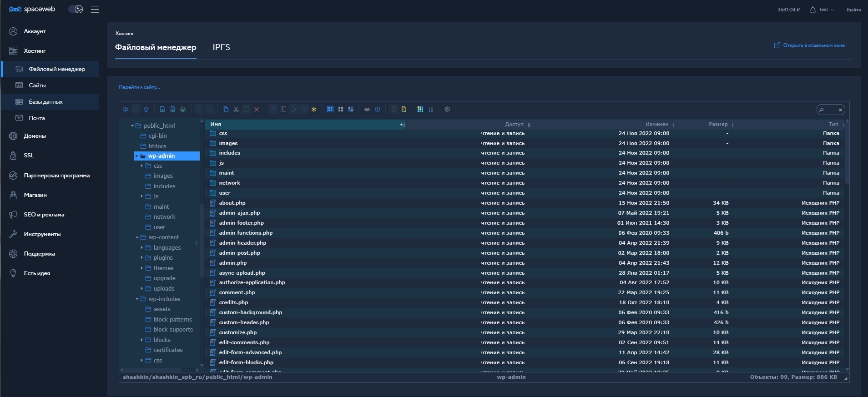
Task: Click the yellow asterisk toolbar icon
Action: pyautogui.click(x=313, y=110)
